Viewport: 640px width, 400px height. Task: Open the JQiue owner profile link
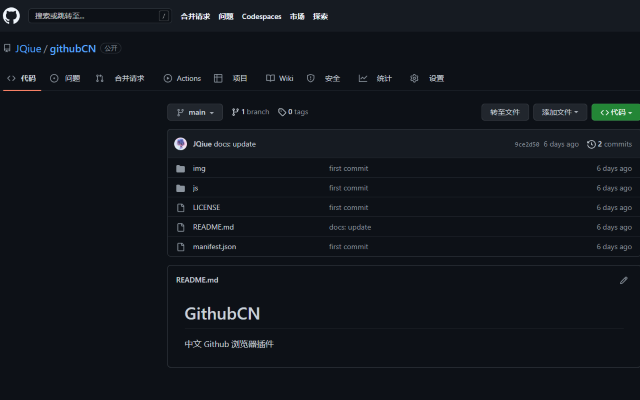(28, 49)
